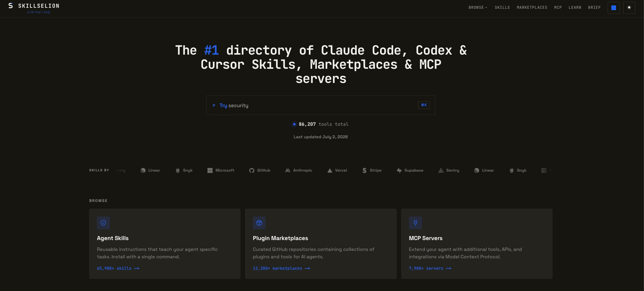Open the Agent Skills card title
Screen dimensions: 644x291
(113, 238)
